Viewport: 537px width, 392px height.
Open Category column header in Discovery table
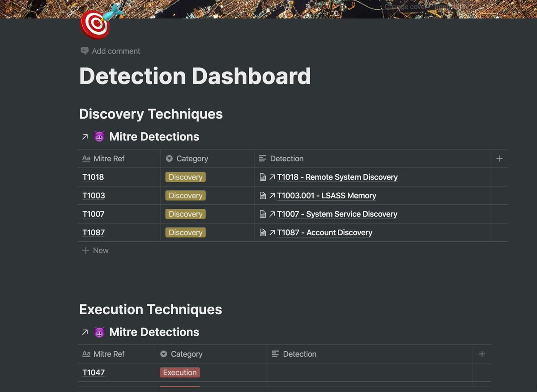point(207,158)
